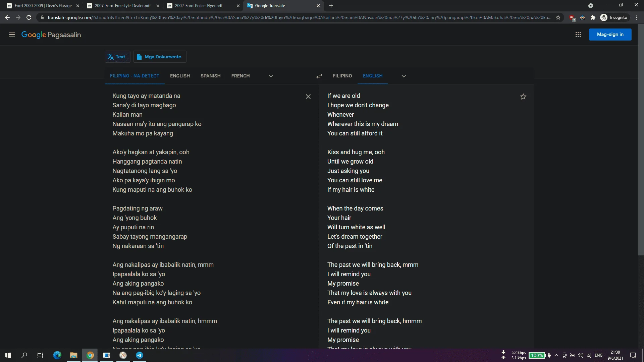Choose Mga Dokumento translation mode
This screenshot has height=362, width=644.
click(x=160, y=57)
